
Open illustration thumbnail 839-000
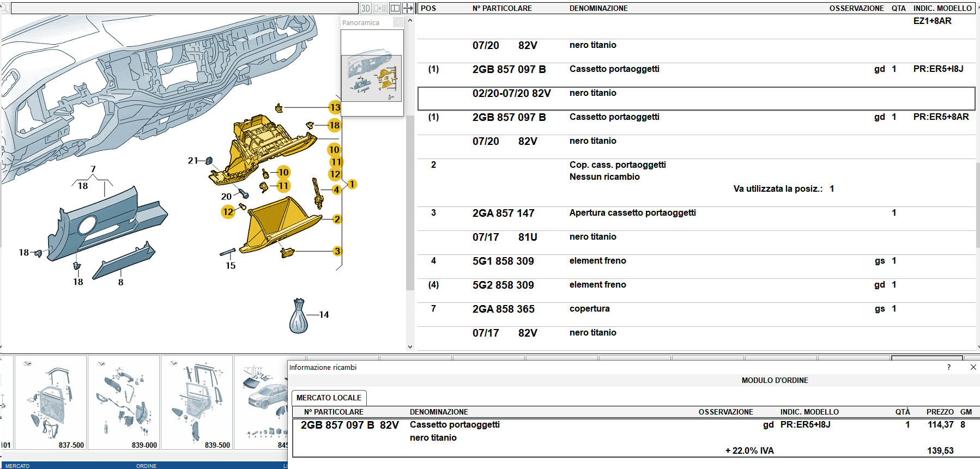pos(124,403)
